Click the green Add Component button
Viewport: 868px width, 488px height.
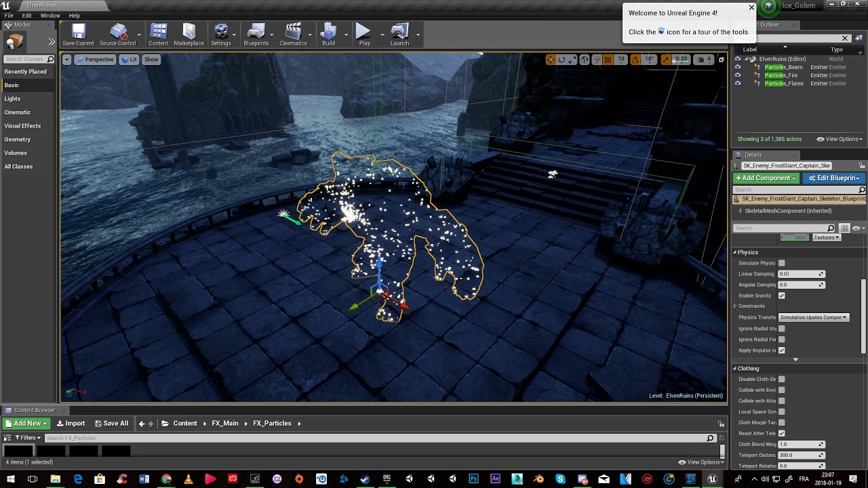click(766, 178)
